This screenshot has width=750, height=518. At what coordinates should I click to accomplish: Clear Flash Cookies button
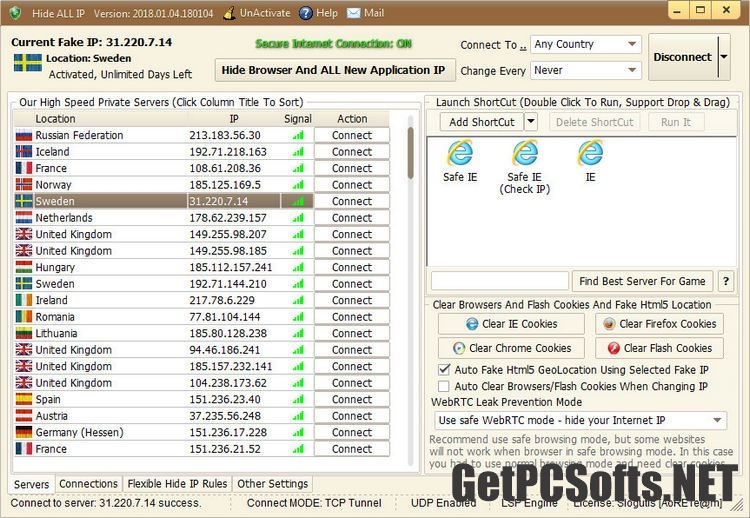click(x=659, y=348)
